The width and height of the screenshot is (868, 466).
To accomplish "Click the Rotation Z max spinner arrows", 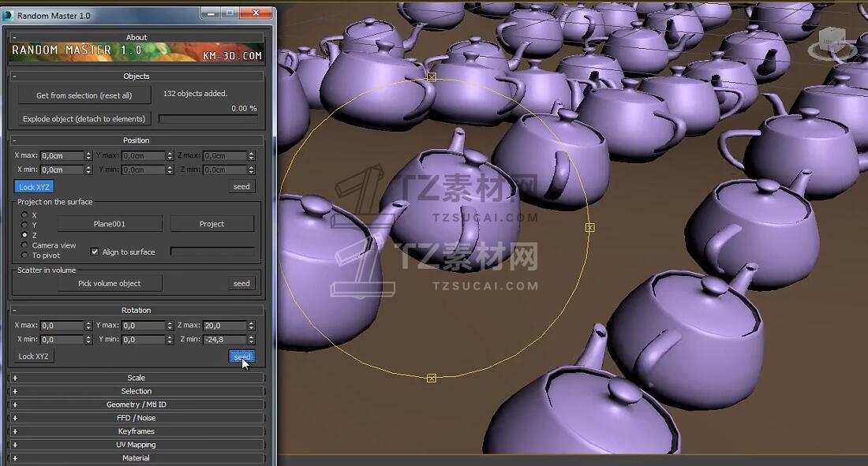I will [251, 326].
